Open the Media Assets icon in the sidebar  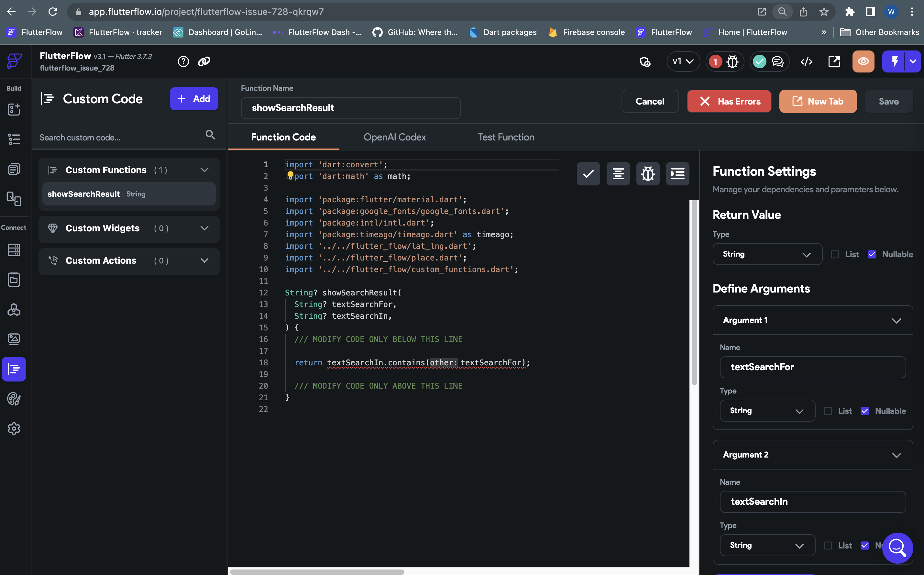point(14,339)
